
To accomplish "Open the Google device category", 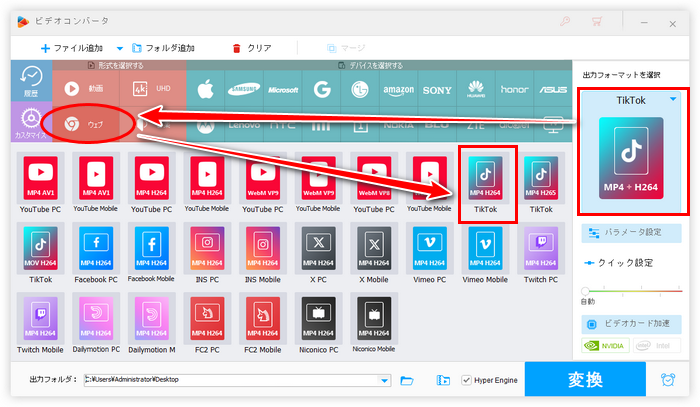I will (x=322, y=89).
